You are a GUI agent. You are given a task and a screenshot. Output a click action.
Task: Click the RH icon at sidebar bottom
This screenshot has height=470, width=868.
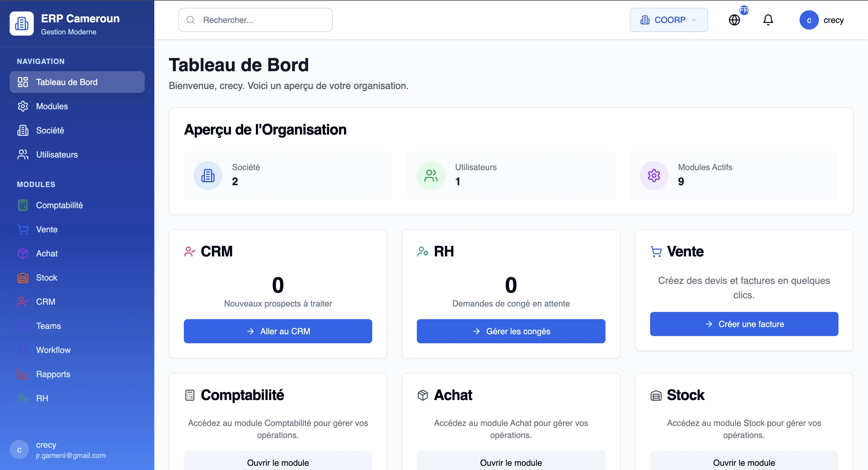click(23, 398)
